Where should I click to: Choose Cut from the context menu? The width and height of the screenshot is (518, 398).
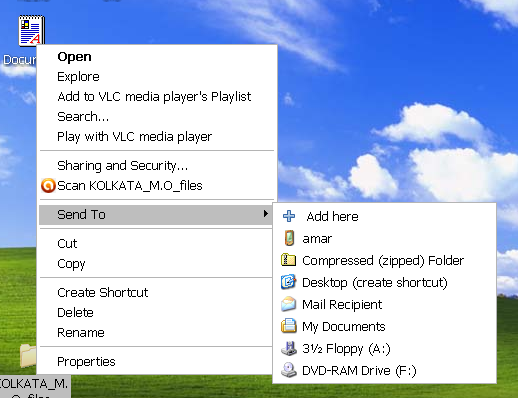(67, 244)
